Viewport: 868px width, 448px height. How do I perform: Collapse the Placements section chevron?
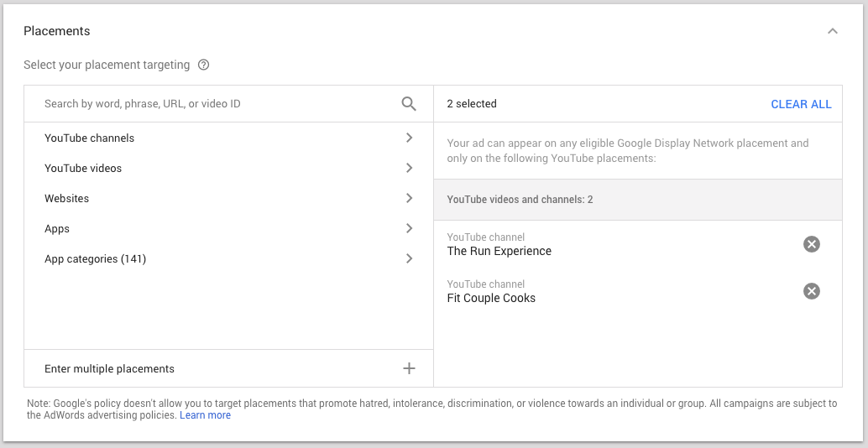[832, 31]
